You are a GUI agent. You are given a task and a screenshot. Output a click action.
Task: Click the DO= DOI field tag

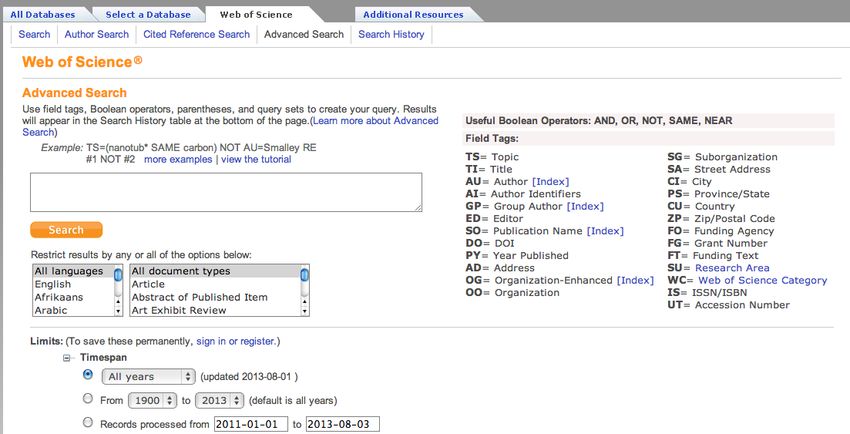pos(490,243)
